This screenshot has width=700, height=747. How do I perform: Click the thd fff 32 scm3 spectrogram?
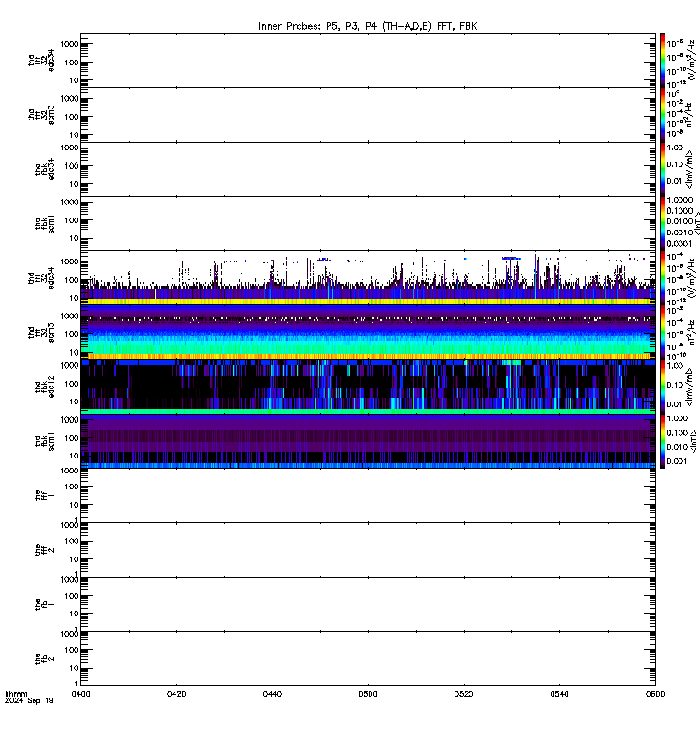(x=368, y=332)
